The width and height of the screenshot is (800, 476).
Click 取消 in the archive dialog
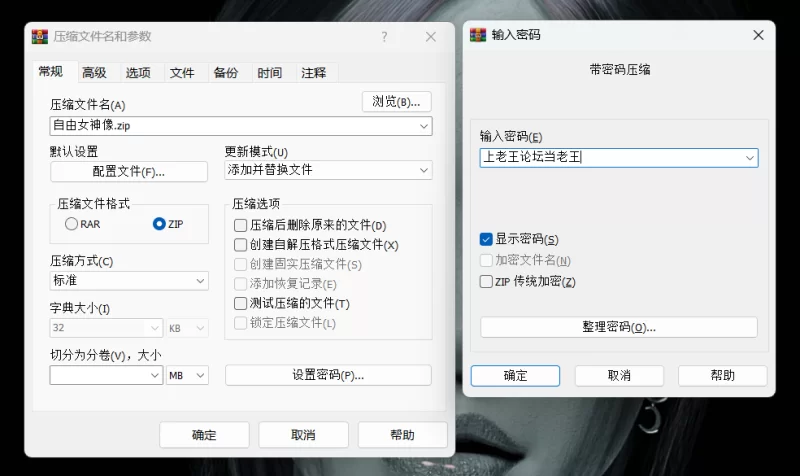(303, 435)
